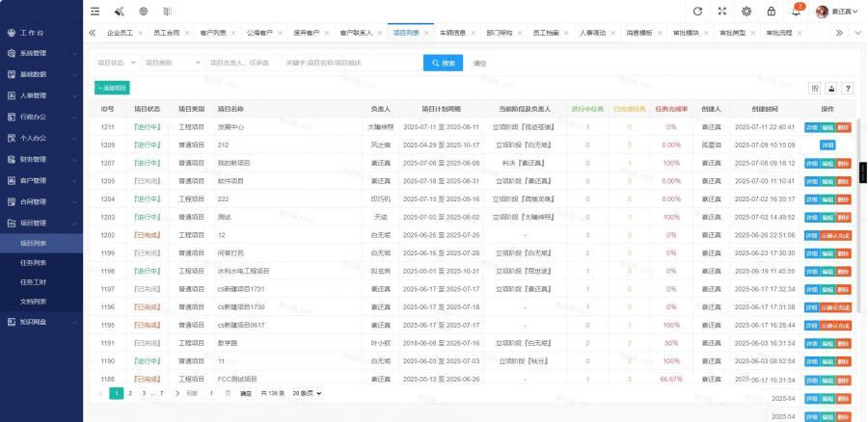The height and width of the screenshot is (422, 868).
Task: Open the column filter icon above table
Action: pyautogui.click(x=815, y=89)
